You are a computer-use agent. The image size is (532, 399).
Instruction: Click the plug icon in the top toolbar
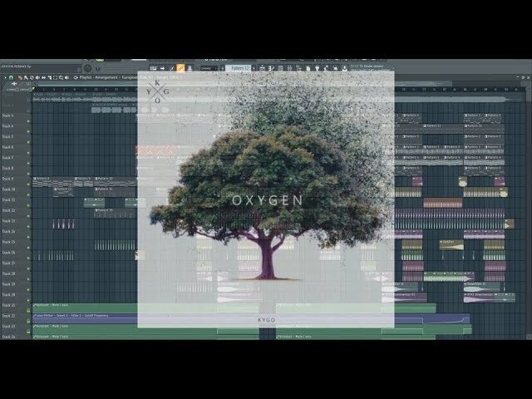tap(317, 68)
